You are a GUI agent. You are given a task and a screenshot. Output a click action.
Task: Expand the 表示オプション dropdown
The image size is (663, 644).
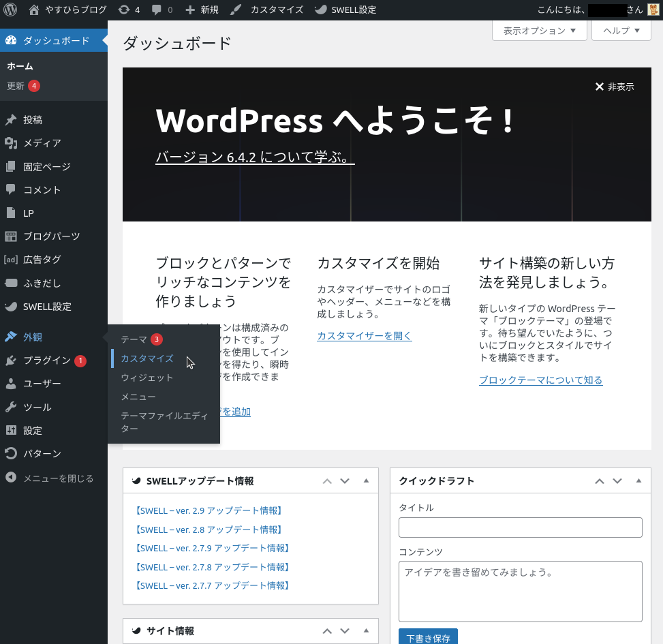[540, 31]
